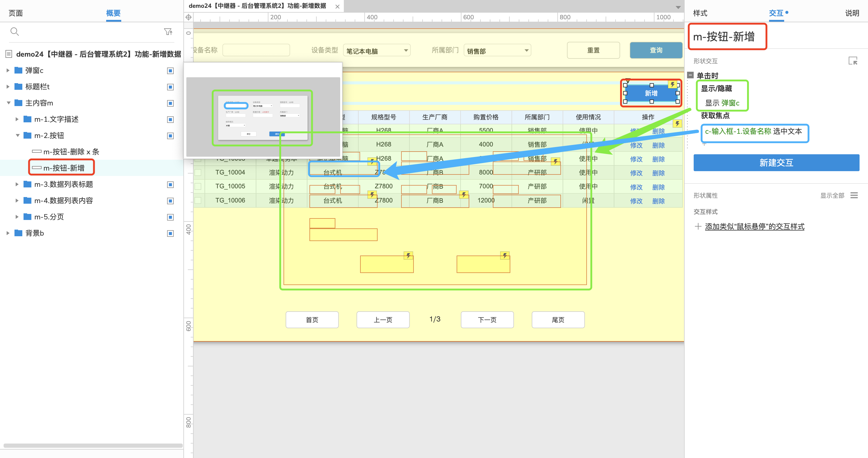Screen dimensions: 868x458
Task: Open the outline search icon
Action: point(14,32)
